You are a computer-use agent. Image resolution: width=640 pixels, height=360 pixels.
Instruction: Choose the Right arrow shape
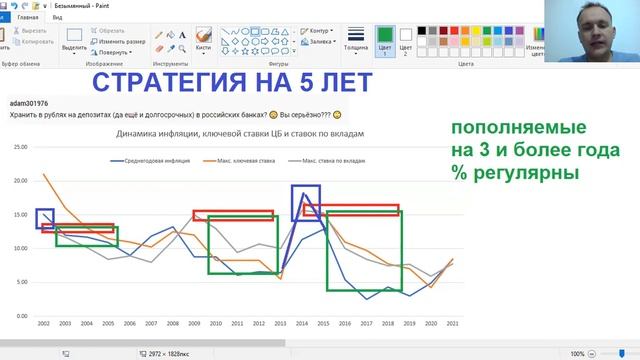point(265,41)
